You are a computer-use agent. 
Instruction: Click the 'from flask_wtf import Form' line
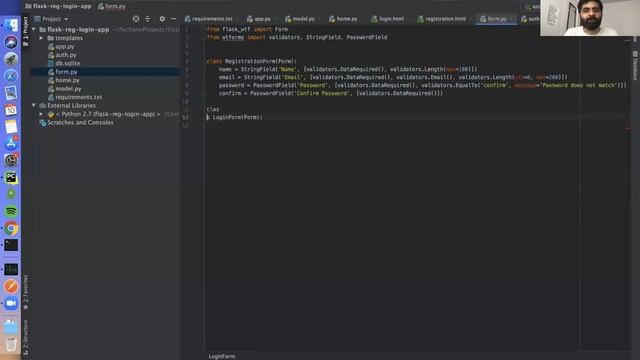coord(247,29)
